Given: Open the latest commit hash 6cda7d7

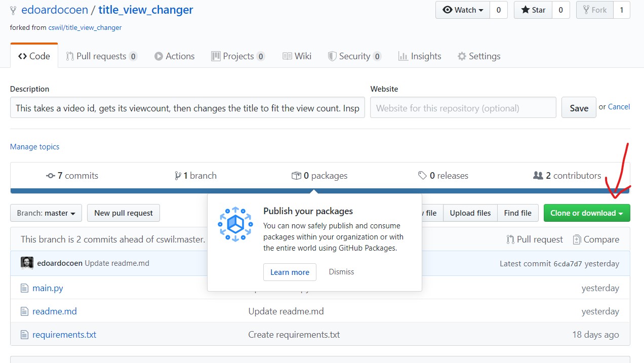Looking at the screenshot, I should 568,264.
